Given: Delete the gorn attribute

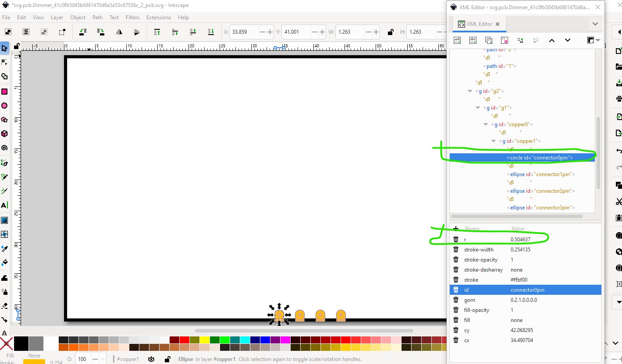Looking at the screenshot, I should click(456, 300).
